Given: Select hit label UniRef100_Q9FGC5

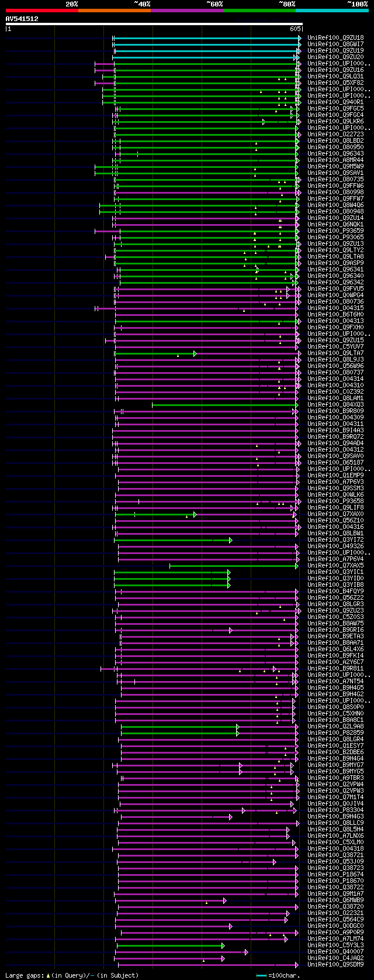Looking at the screenshot, I should click(335, 108).
